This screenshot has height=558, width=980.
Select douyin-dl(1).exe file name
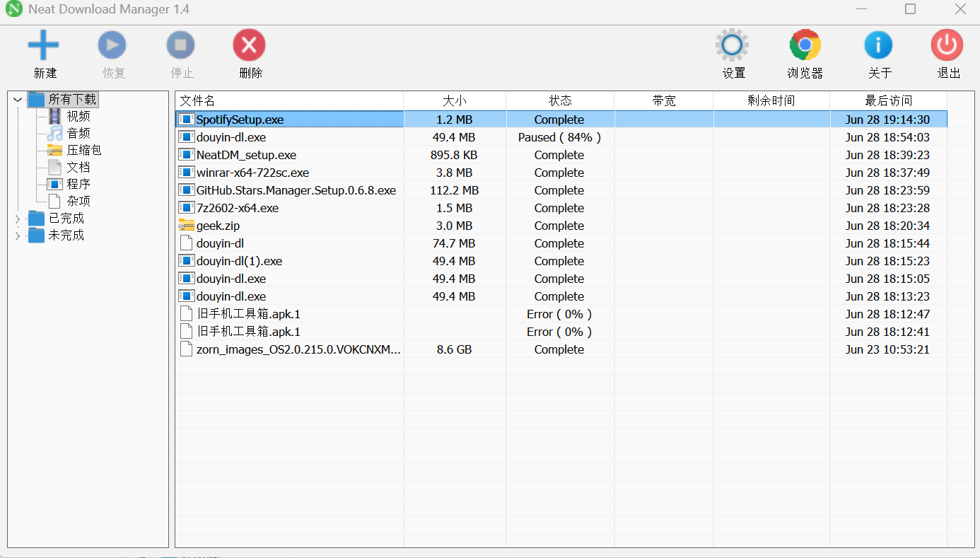point(239,261)
